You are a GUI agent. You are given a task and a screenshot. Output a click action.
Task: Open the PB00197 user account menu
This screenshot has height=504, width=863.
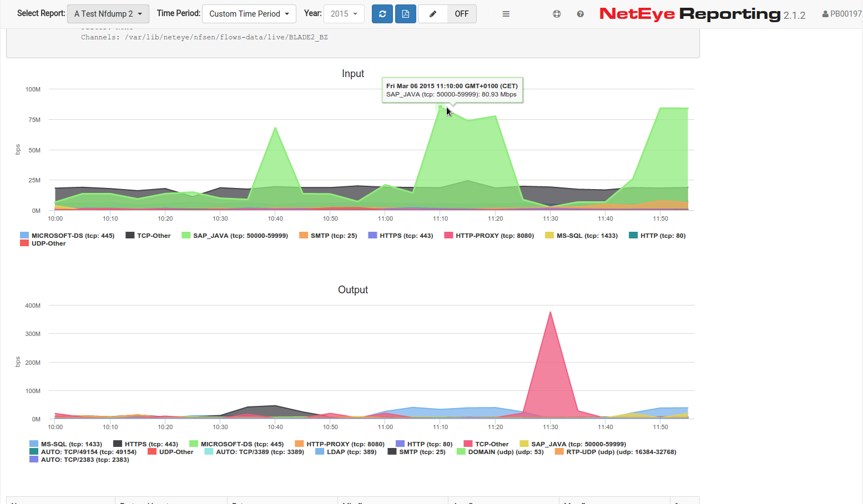pos(842,14)
